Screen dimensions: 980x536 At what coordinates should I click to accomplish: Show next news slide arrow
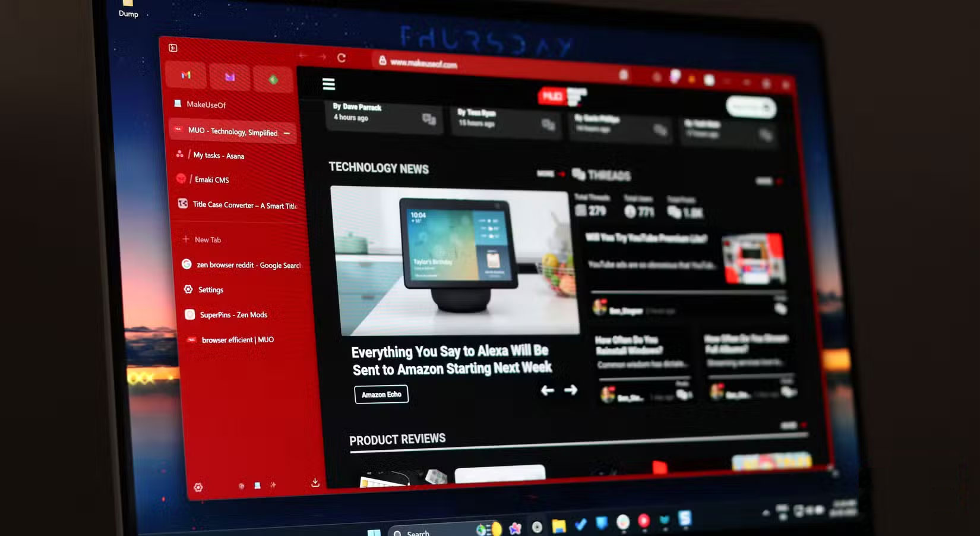(x=571, y=390)
